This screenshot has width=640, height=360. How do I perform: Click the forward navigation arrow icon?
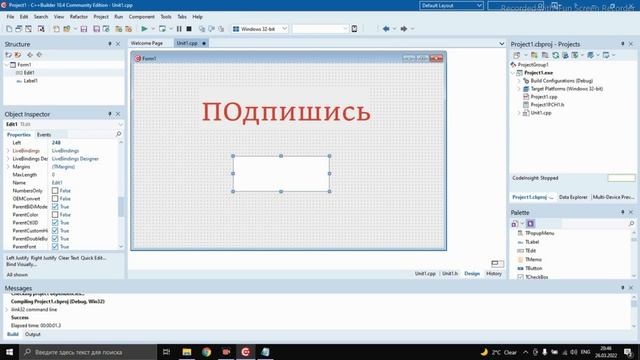[404, 29]
